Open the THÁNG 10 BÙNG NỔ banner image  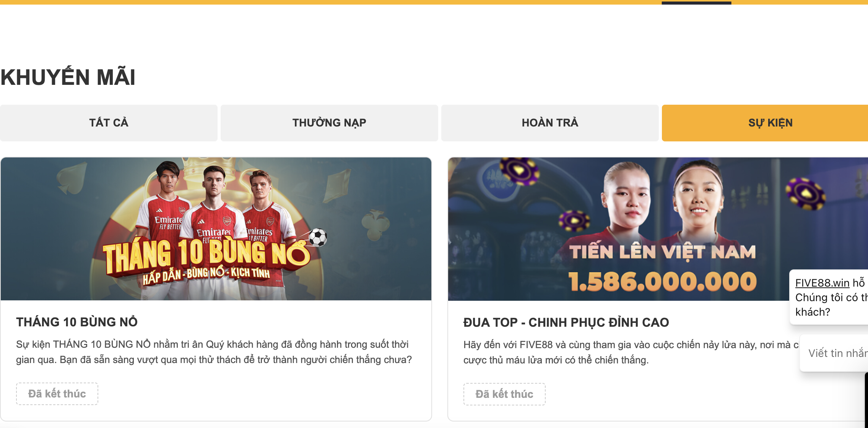point(216,229)
